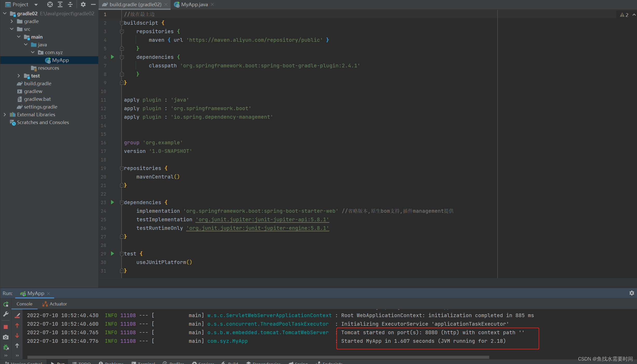Viewport: 637px width, 364px height.
Task: Click the horizontal console scrollbar
Action: (x=258, y=357)
